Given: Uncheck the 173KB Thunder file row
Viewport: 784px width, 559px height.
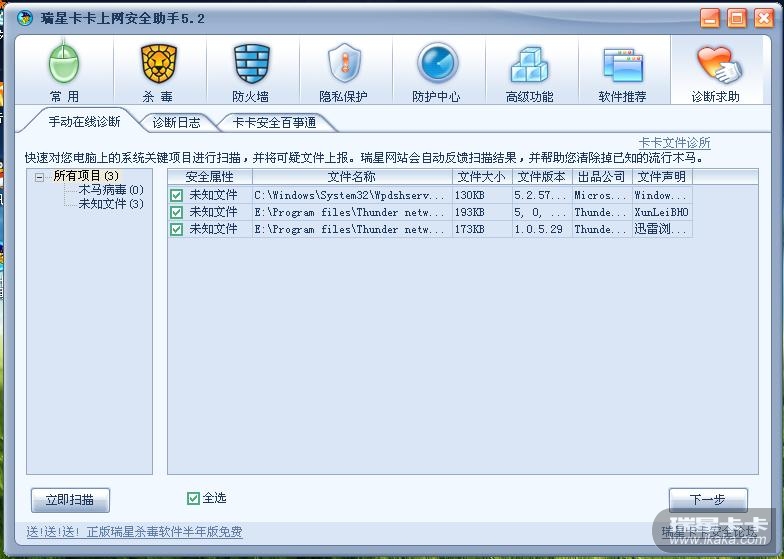Looking at the screenshot, I should point(176,229).
